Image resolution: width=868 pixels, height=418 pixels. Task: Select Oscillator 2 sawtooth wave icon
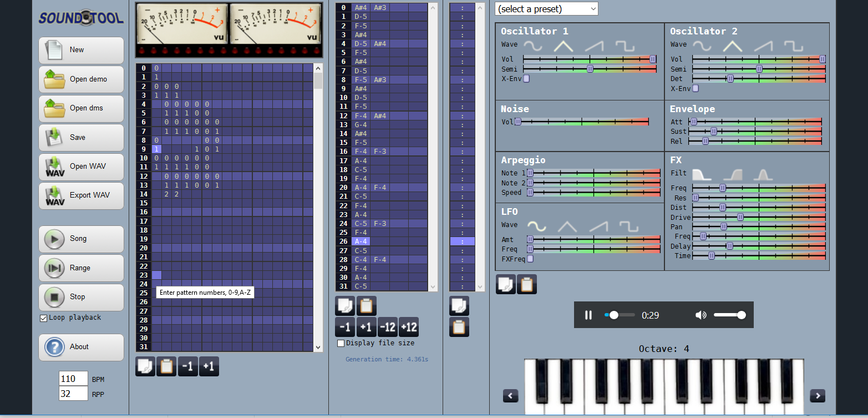tap(763, 46)
